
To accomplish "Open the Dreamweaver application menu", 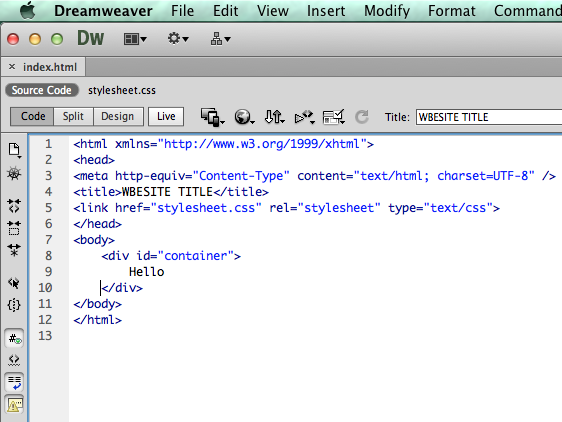I will tap(103, 11).
